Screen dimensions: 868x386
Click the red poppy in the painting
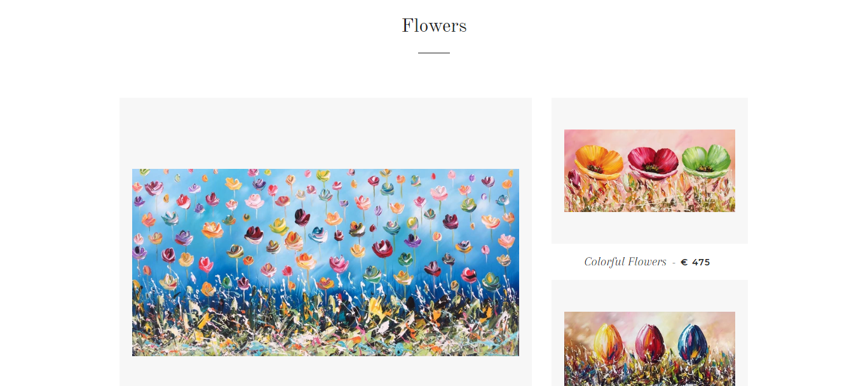(x=653, y=163)
